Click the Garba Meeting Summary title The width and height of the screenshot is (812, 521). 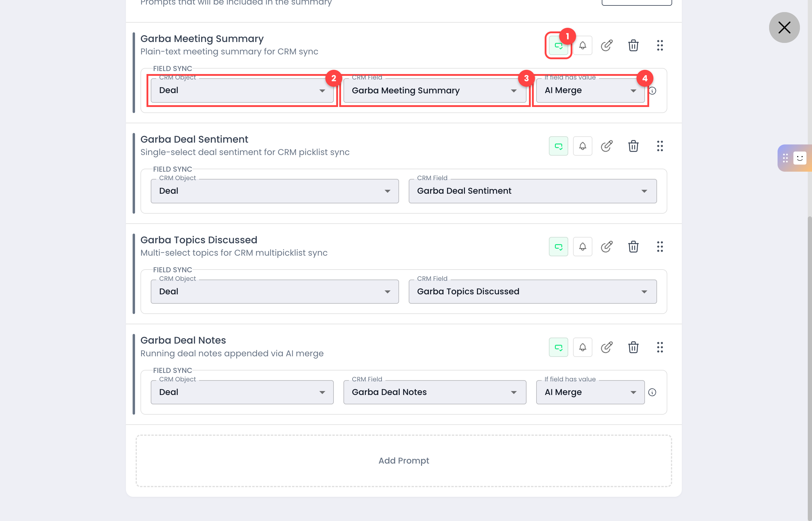coord(202,39)
